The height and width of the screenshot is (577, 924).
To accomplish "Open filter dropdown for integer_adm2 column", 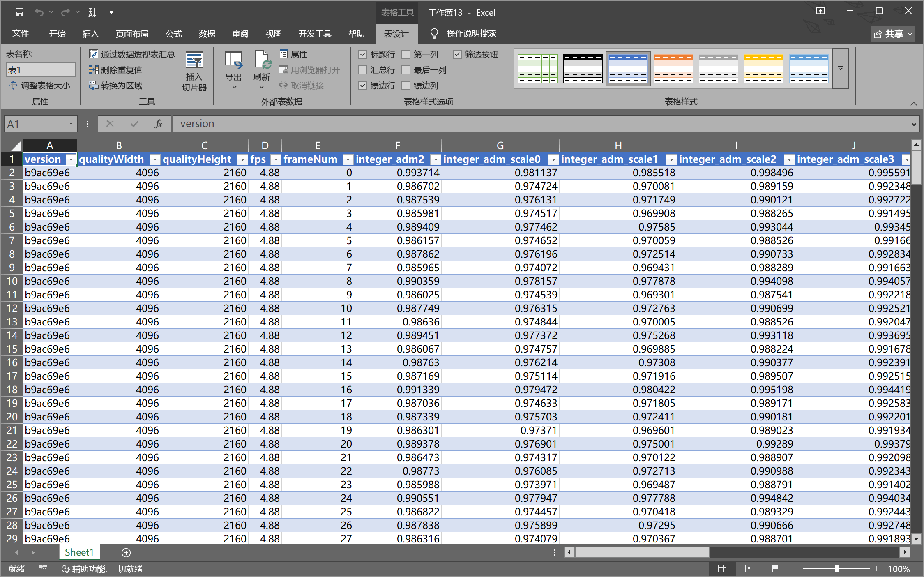I will pyautogui.click(x=436, y=159).
